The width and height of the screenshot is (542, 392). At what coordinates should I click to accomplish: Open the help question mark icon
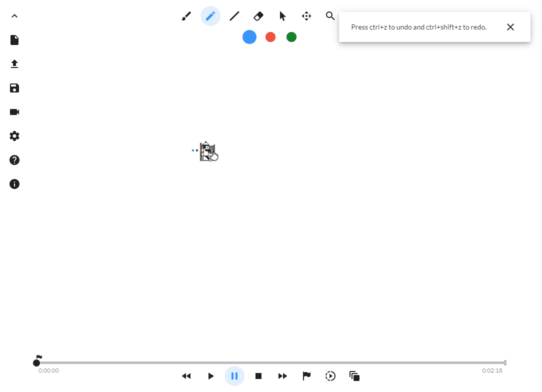pyautogui.click(x=14, y=160)
